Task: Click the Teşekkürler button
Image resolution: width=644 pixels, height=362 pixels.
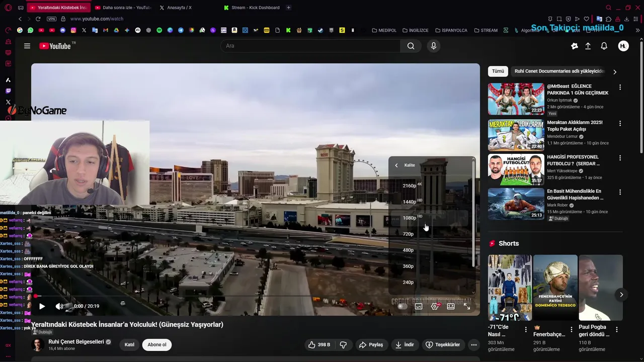Action: tap(443, 344)
